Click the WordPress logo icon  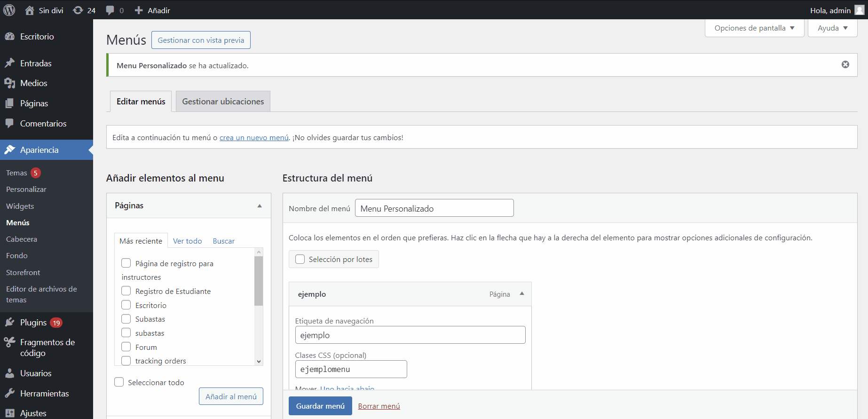pos(9,10)
